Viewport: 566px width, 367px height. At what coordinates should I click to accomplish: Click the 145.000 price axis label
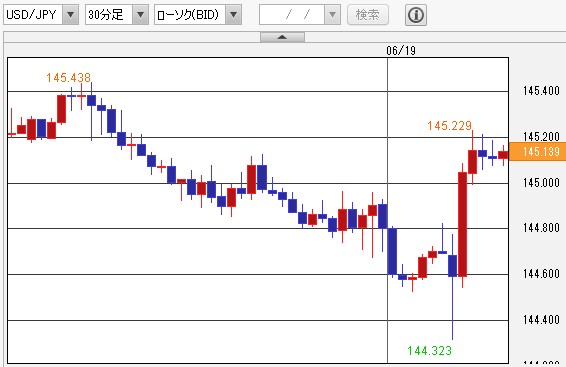541,183
